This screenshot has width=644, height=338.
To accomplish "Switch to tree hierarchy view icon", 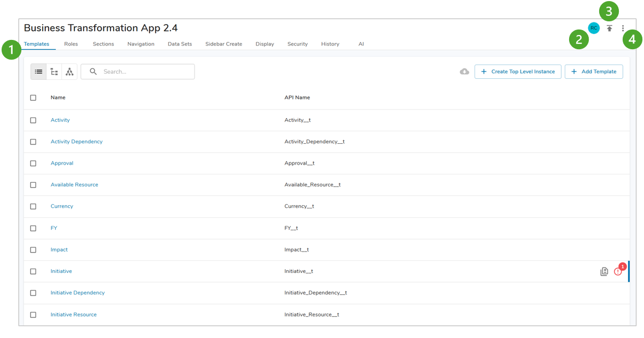I will tap(54, 72).
